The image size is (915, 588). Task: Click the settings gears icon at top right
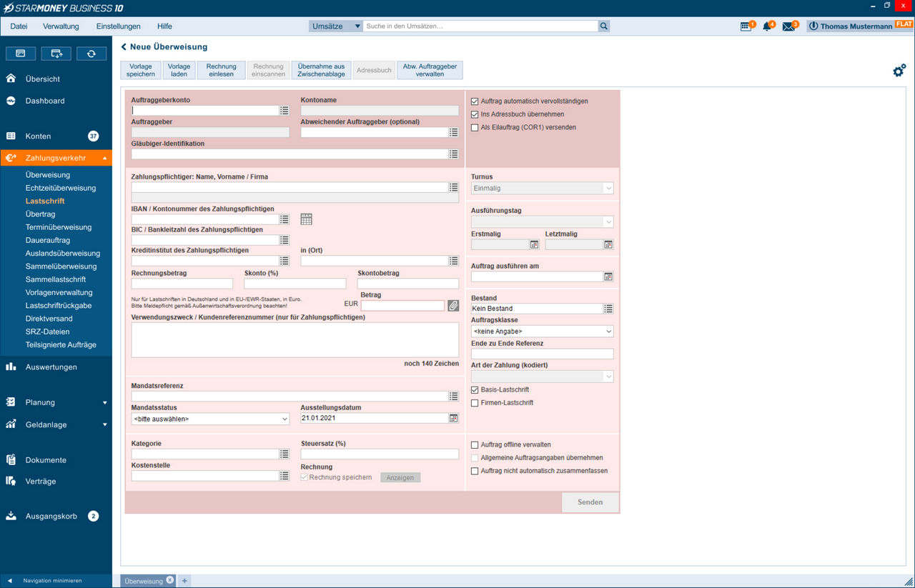pos(899,70)
